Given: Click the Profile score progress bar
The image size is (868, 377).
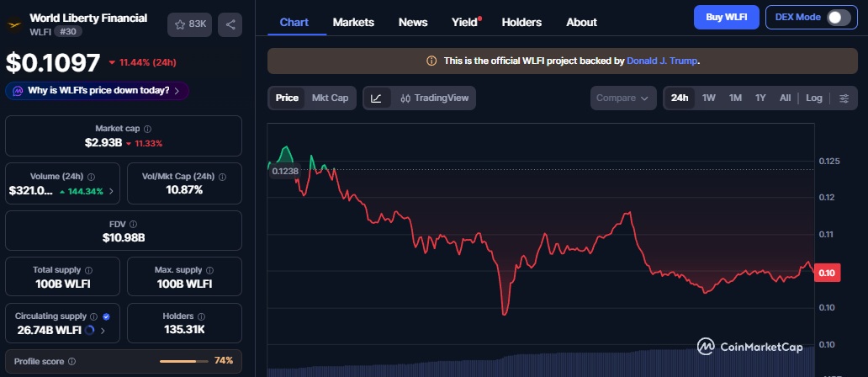Looking at the screenshot, I should (x=183, y=361).
